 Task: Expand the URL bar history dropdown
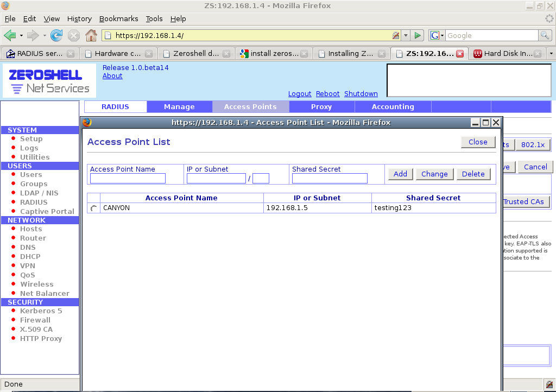coord(406,35)
